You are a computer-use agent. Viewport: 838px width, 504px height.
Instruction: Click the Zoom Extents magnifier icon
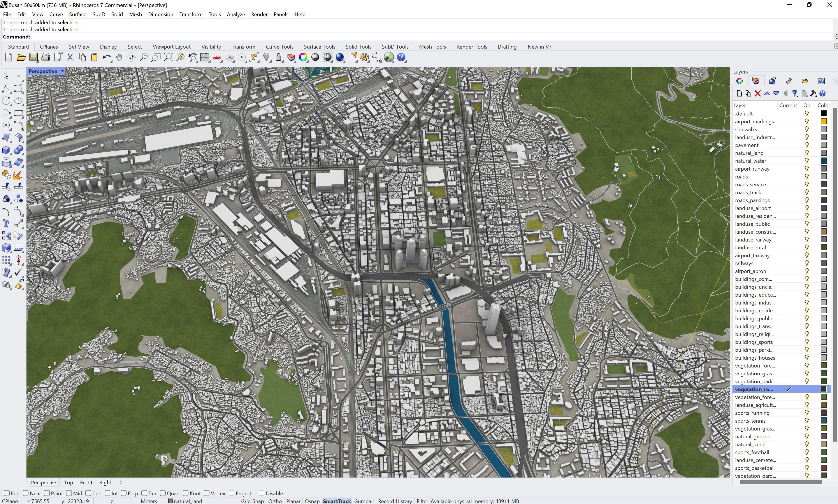pos(168,57)
